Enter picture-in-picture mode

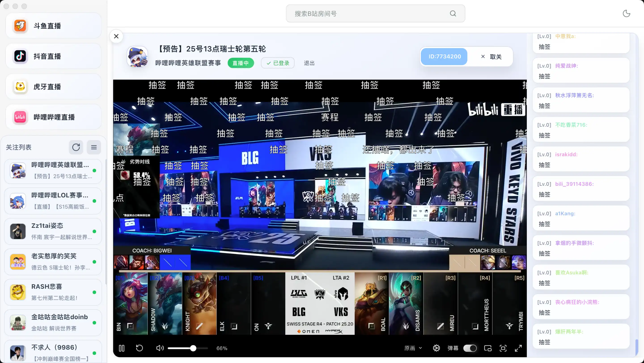click(488, 348)
